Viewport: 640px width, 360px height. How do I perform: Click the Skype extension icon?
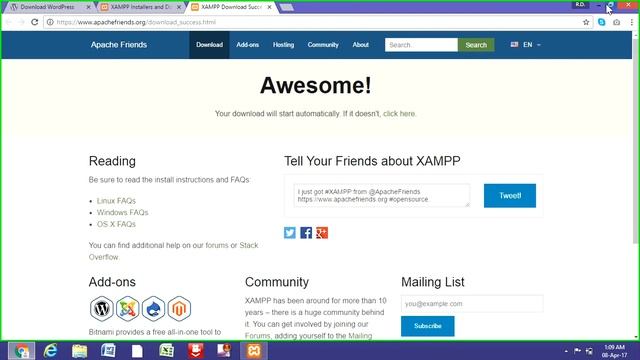[602, 22]
